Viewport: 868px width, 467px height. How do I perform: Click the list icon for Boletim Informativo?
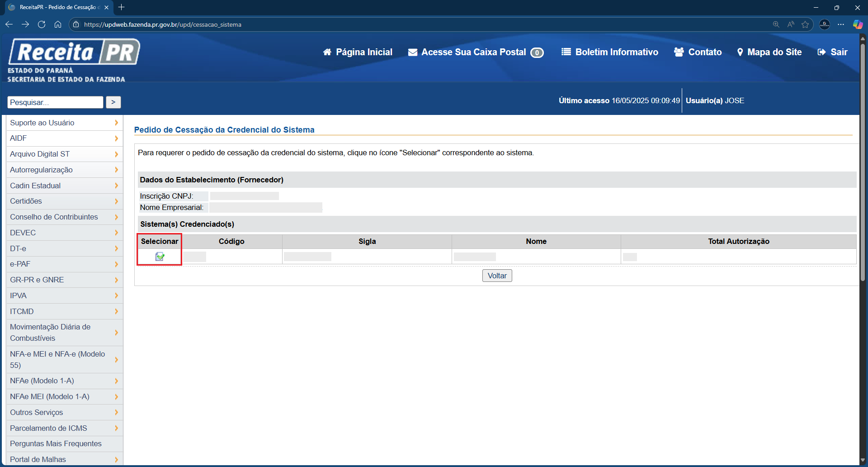(566, 52)
